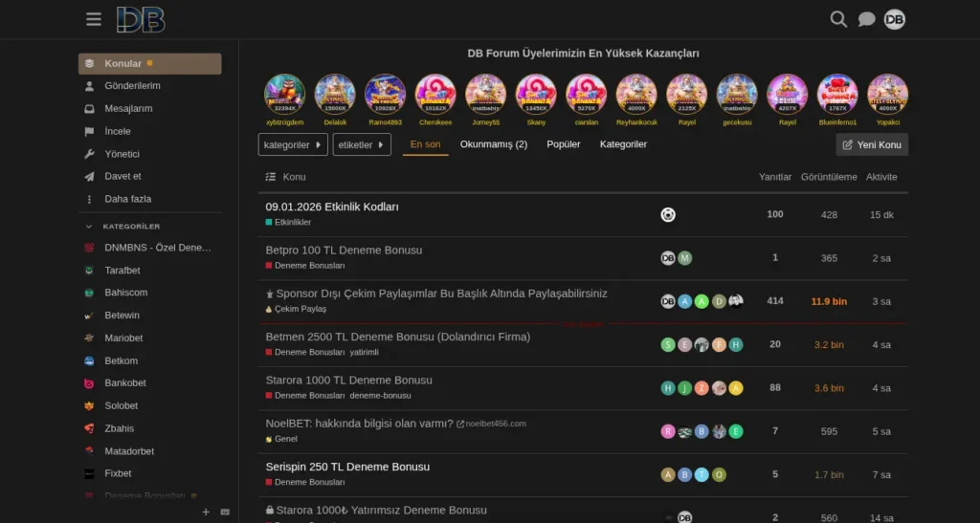Image resolution: width=980 pixels, height=523 pixels.
Task: Open topic Betpro 100 TL Deneme Bonusu
Action: (x=344, y=251)
